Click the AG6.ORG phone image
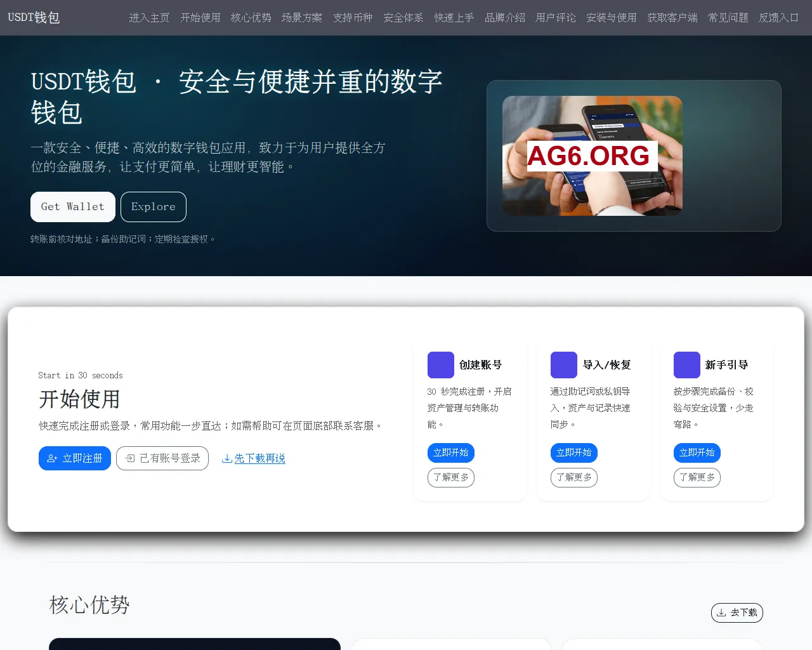This screenshot has height=650, width=812. 593,156
